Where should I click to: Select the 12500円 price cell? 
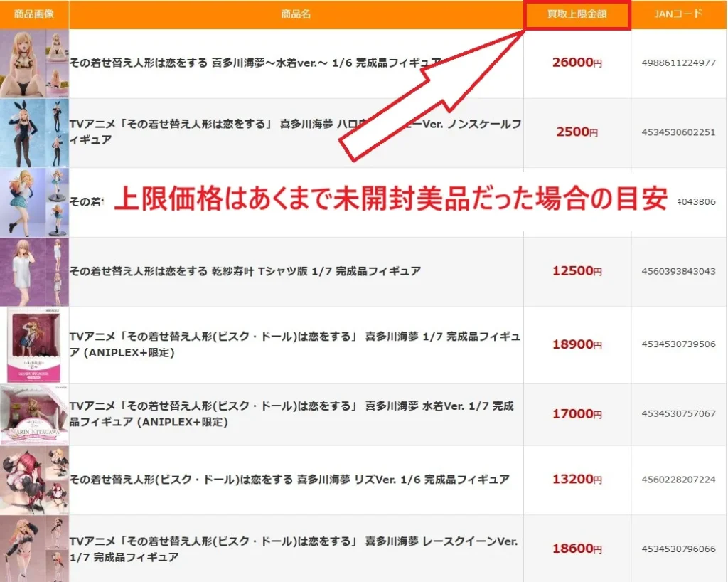point(577,271)
